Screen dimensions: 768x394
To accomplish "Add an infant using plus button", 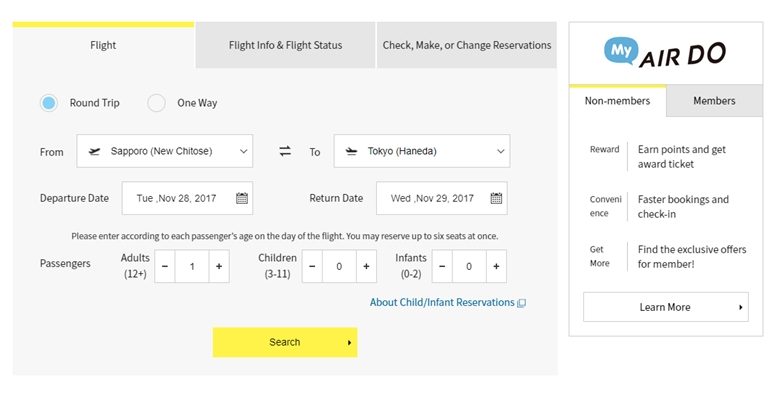I will point(496,266).
